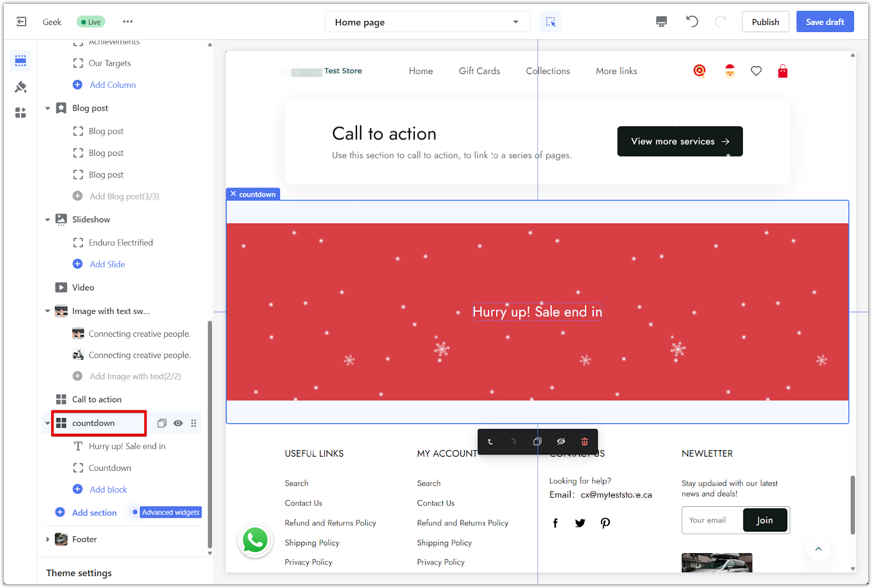Open the theme styles paintbrush panel

(x=21, y=87)
